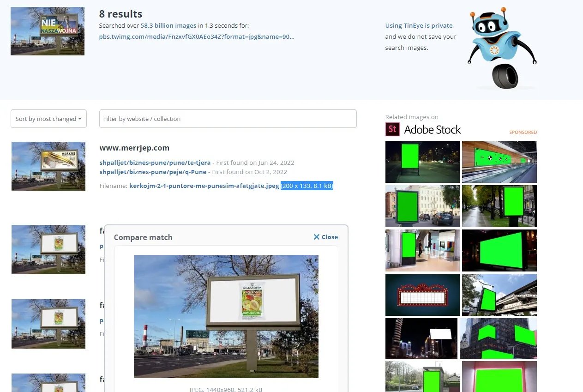
Task: Open the night street green screen stock image
Action: [x=422, y=162]
